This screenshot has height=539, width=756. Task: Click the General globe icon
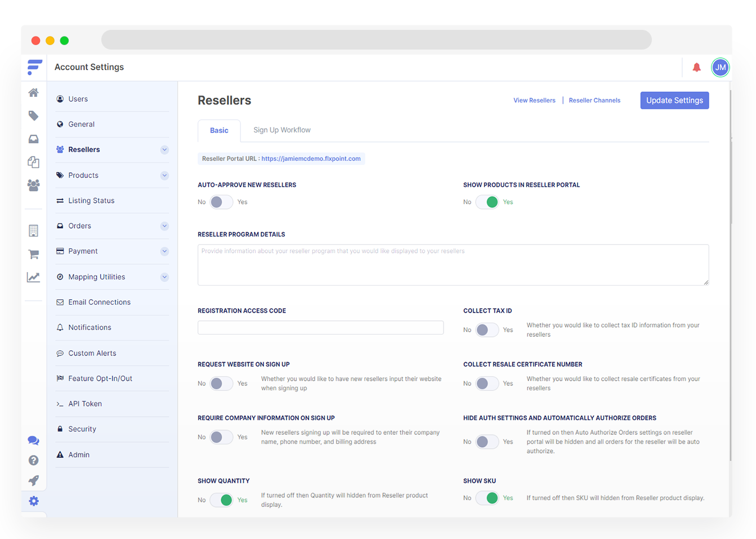(60, 124)
